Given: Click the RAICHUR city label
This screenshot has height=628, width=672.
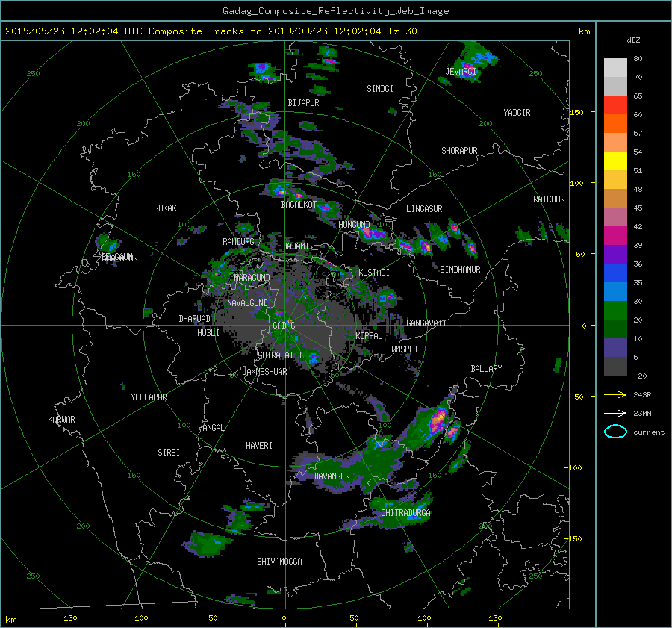Looking at the screenshot, I should click(x=549, y=199).
